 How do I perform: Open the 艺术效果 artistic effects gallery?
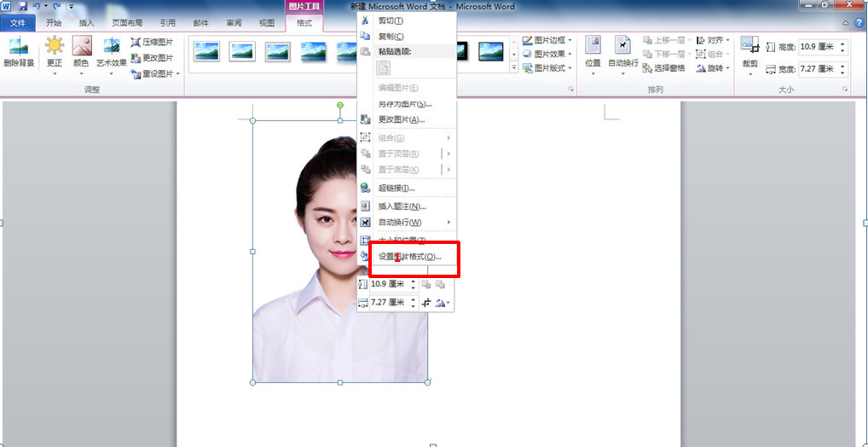pos(112,55)
